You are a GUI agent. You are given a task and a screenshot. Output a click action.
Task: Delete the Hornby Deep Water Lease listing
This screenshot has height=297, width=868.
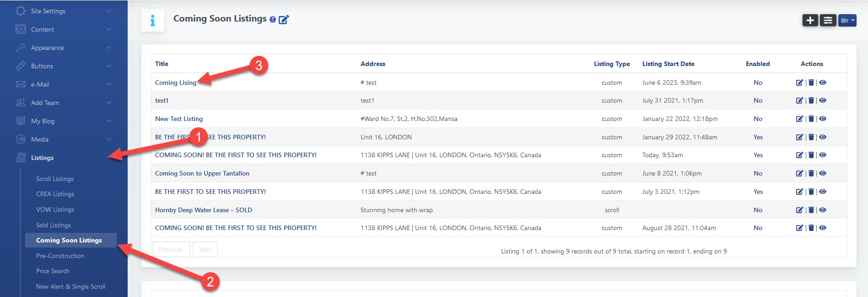[x=811, y=210]
